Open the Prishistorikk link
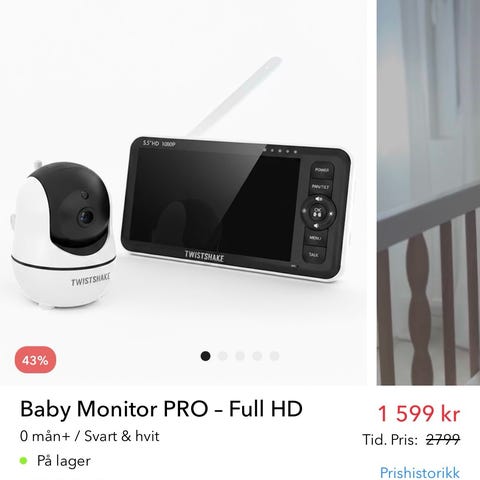The height and width of the screenshot is (480, 480). [x=420, y=473]
